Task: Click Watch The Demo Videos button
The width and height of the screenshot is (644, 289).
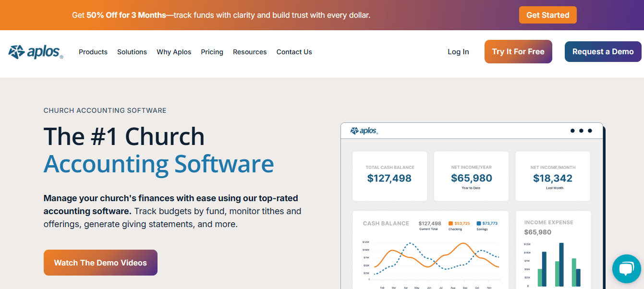Action: pos(100,263)
